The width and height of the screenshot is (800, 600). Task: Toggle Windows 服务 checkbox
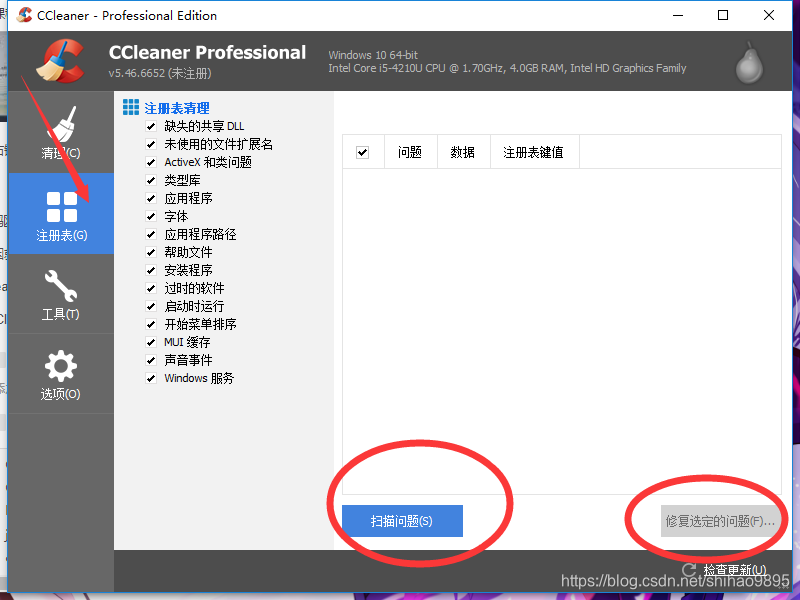tap(151, 378)
